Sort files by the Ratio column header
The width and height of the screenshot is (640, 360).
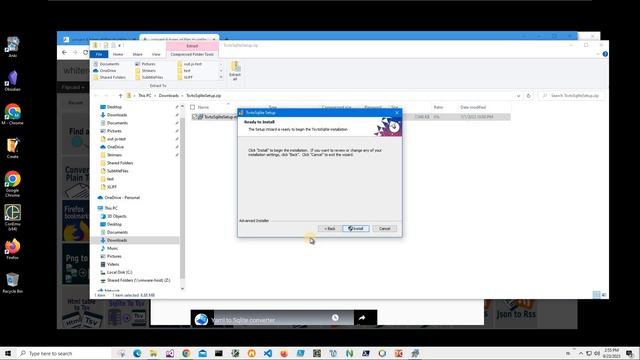coord(438,107)
